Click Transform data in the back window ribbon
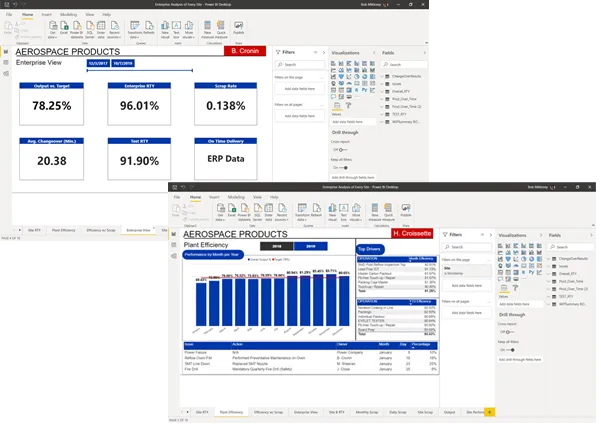This screenshot has width=601, height=428. (135, 30)
